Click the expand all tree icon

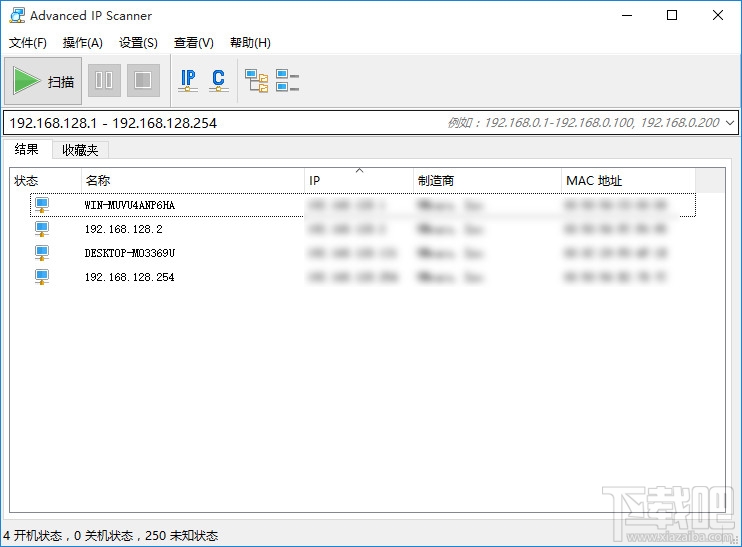tap(256, 80)
